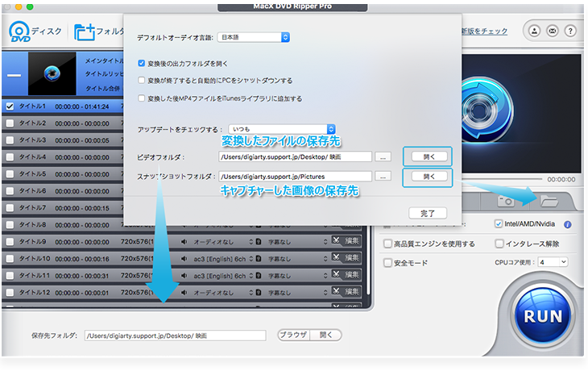Screen dimensions: 588x371
Task: Click the DVD title thumbnail
Action: click(x=52, y=73)
